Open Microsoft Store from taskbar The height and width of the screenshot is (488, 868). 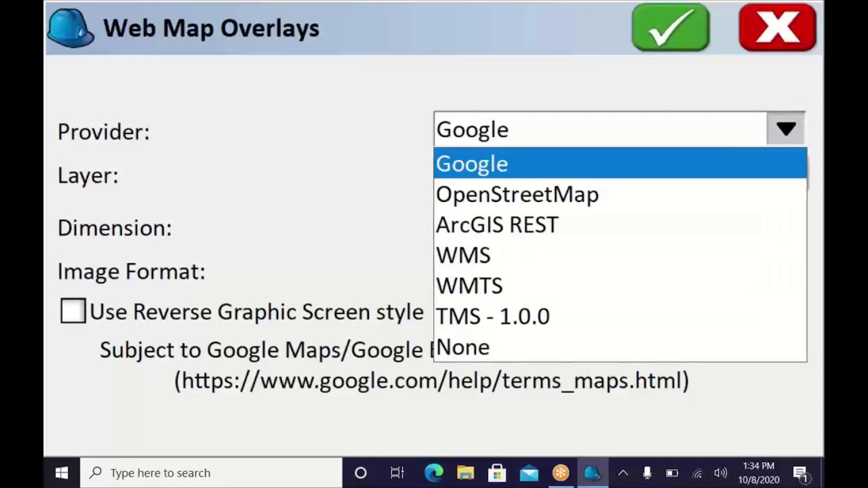tap(497, 473)
